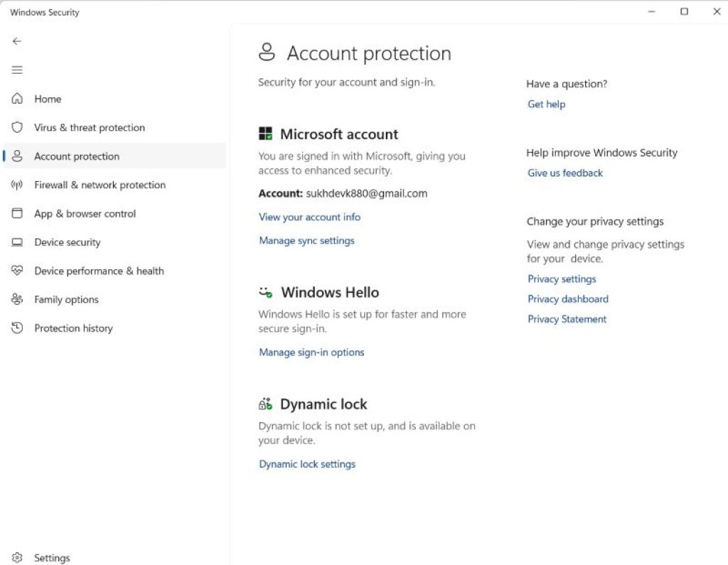Open Privacy Statement link
Image resolution: width=728 pixels, height=565 pixels.
[x=567, y=319]
